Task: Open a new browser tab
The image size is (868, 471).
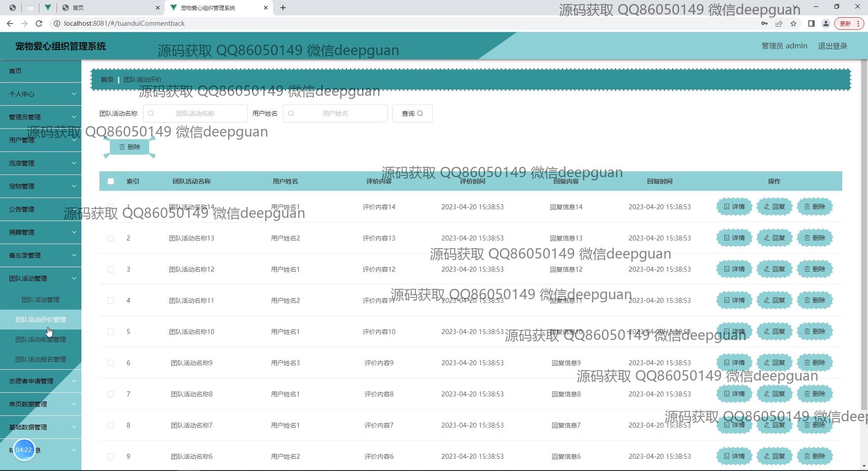Action: coord(283,8)
